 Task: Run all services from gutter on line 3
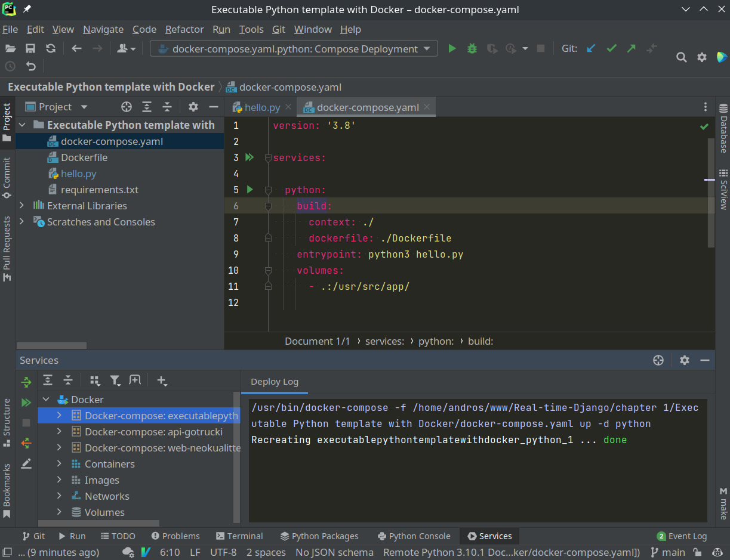[x=250, y=157]
